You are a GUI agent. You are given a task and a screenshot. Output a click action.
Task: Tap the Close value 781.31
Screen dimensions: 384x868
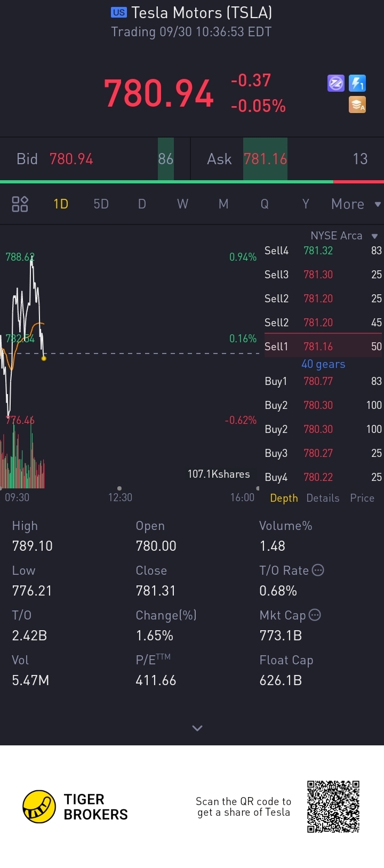(156, 591)
